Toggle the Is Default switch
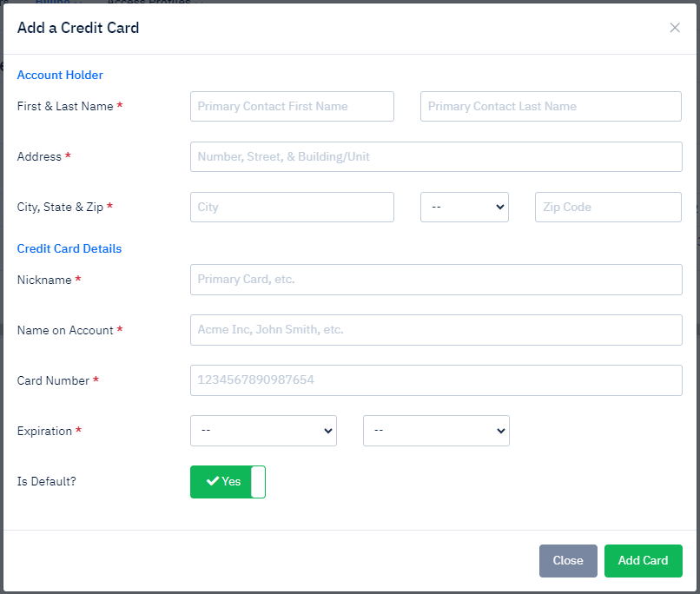This screenshot has width=700, height=594. 228,482
